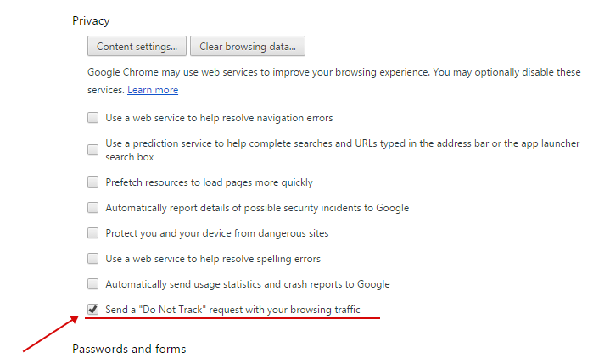This screenshot has height=364, width=610.
Task: Follow the Learn more link
Action: tap(153, 90)
